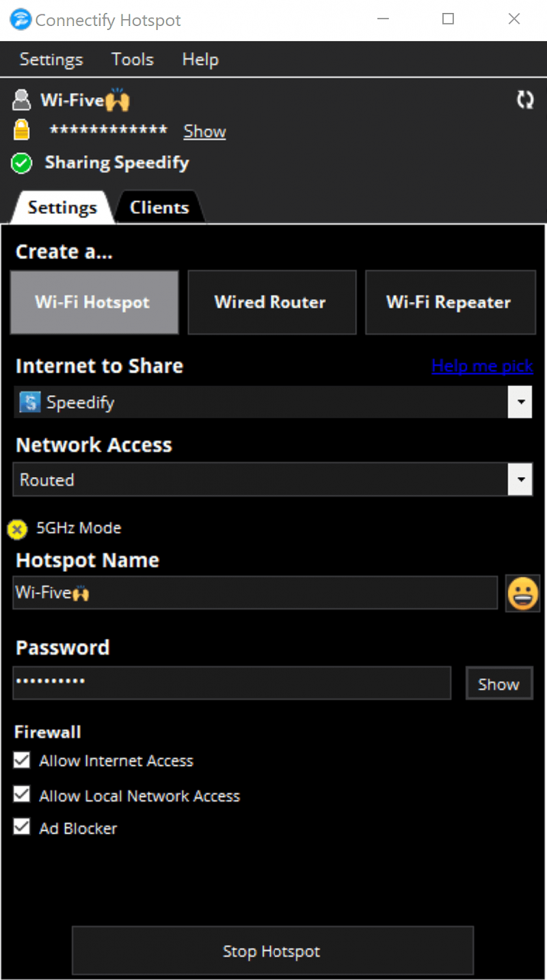
Task: Click the refresh arrows icon
Action: (x=524, y=100)
